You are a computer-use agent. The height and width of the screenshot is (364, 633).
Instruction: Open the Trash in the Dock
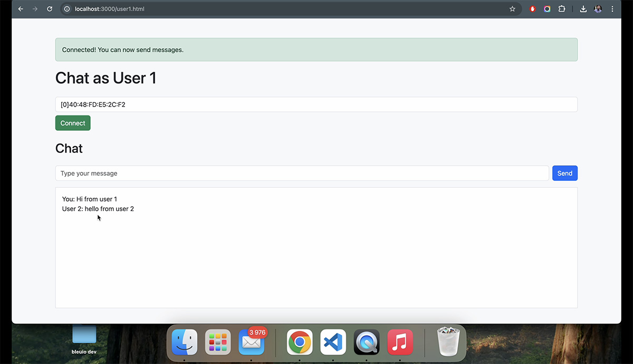coord(448,342)
